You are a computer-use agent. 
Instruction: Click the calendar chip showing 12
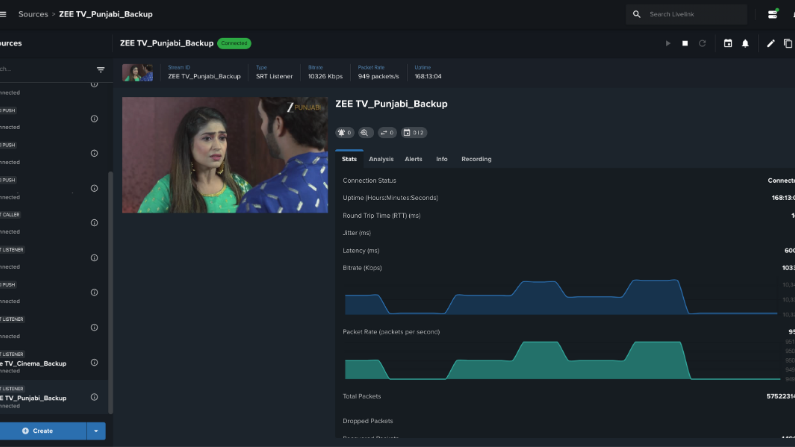[x=414, y=133]
